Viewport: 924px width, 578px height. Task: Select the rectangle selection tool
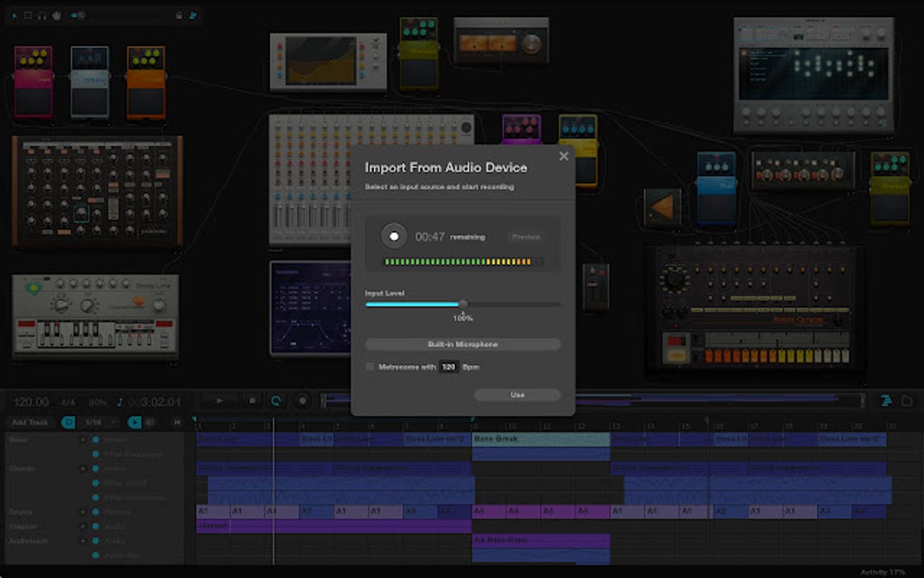28,15
